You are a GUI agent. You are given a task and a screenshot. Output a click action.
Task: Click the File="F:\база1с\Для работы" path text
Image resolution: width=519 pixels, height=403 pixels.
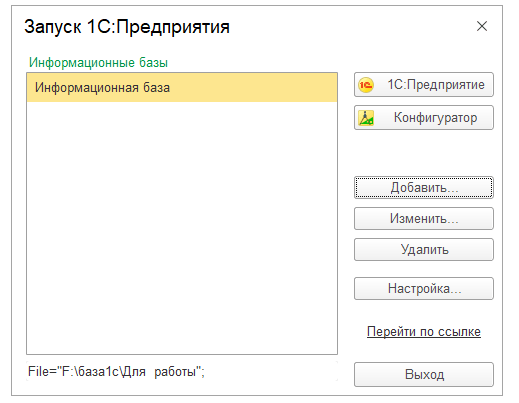116,371
